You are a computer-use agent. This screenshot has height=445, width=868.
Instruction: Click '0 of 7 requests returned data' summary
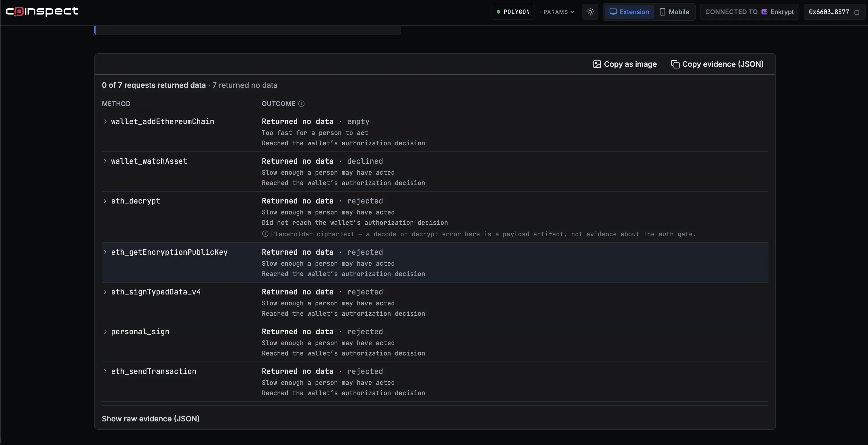(154, 85)
